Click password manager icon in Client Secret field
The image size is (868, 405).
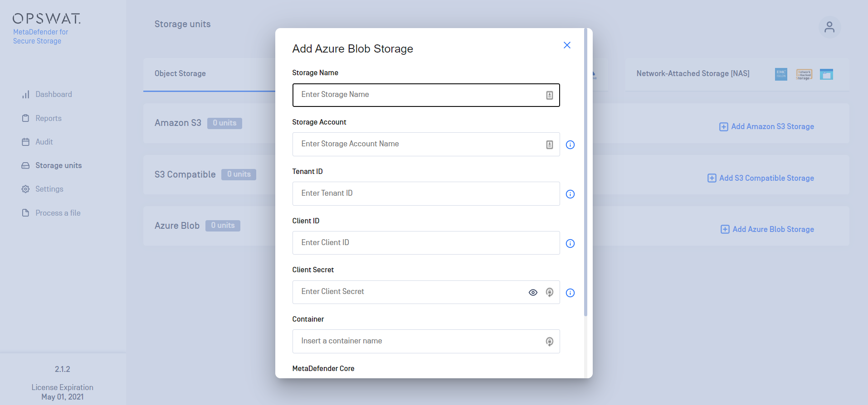(x=549, y=293)
